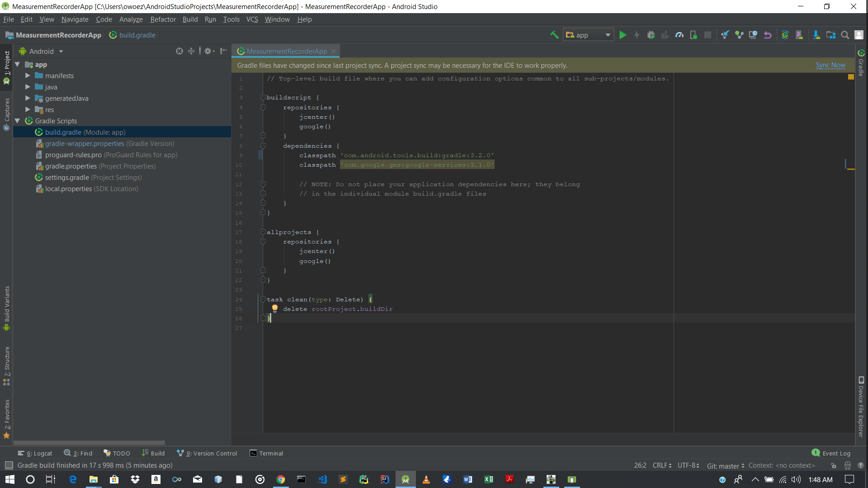Open the SDK Manager icon
This screenshot has height=488, width=868.
(x=816, y=35)
